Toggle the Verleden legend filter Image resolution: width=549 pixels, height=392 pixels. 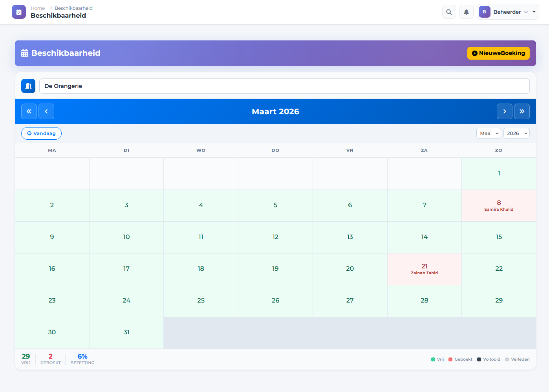click(x=518, y=359)
